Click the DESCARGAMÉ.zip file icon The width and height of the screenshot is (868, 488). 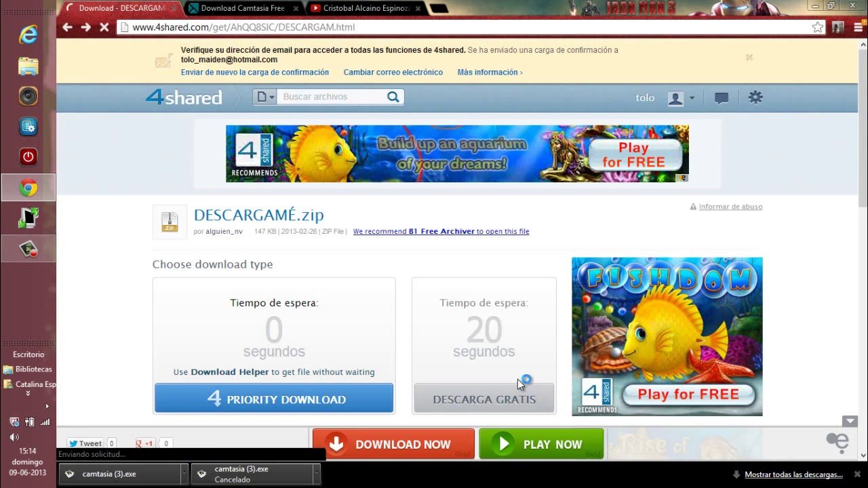point(169,222)
